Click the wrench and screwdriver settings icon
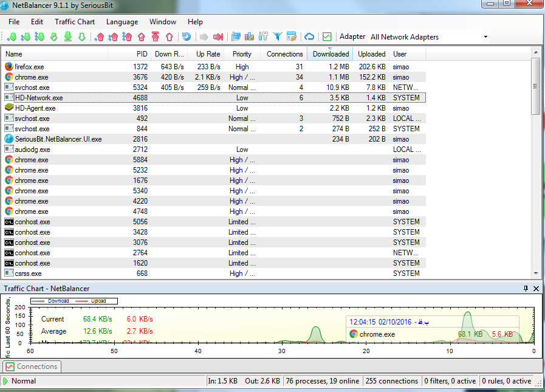 (264, 36)
